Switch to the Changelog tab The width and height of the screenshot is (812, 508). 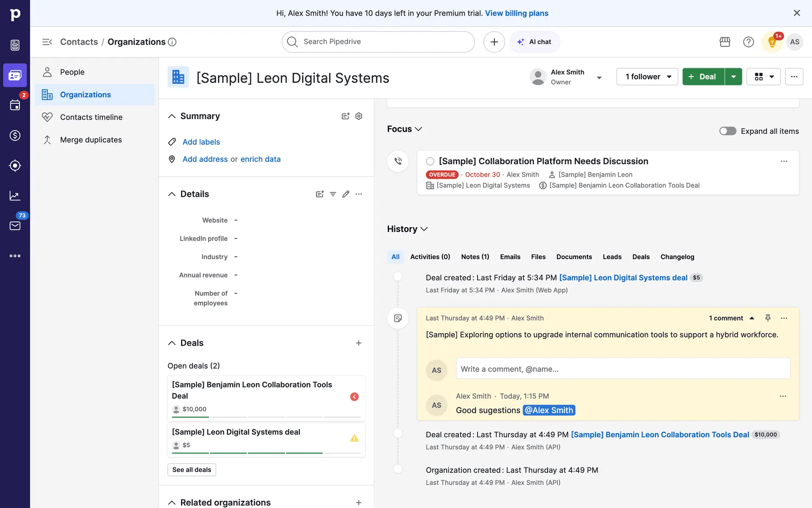pyautogui.click(x=677, y=257)
